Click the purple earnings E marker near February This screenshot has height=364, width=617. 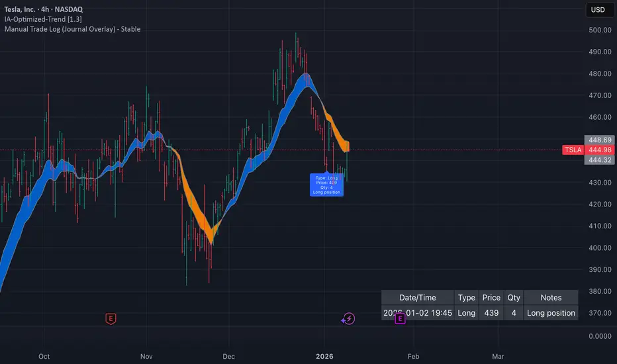point(400,319)
